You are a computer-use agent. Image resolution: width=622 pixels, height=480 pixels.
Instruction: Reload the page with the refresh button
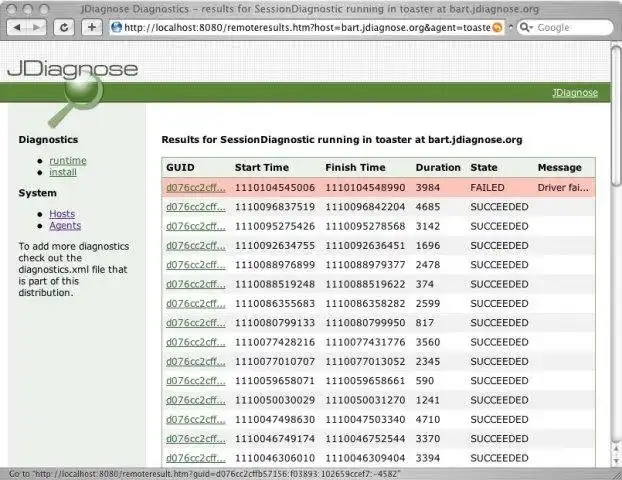63,27
